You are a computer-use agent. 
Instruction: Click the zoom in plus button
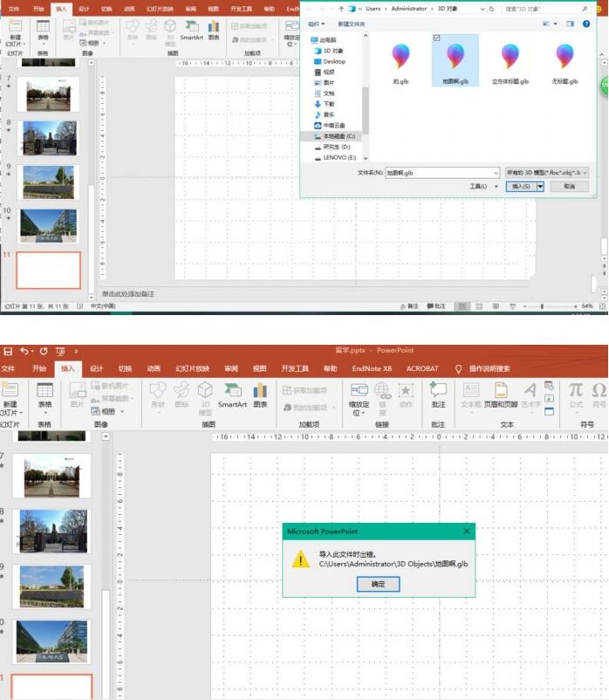576,306
